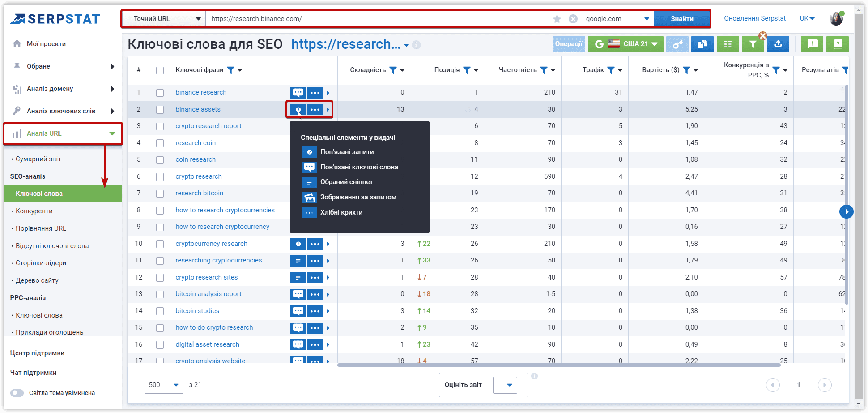Open Оновлення Serpstat link
This screenshot has height=413, width=868.
coord(755,18)
